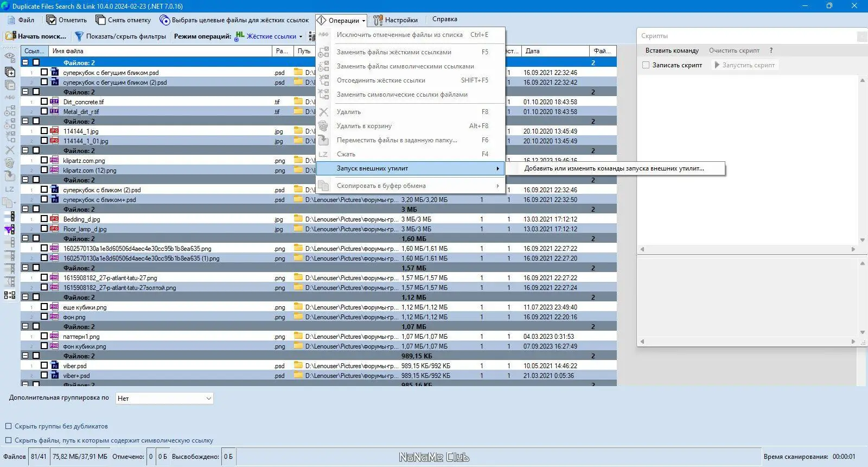This screenshot has height=467, width=868.
Task: Click script editor horizontal scrollbar right arrow
Action: 853,249
